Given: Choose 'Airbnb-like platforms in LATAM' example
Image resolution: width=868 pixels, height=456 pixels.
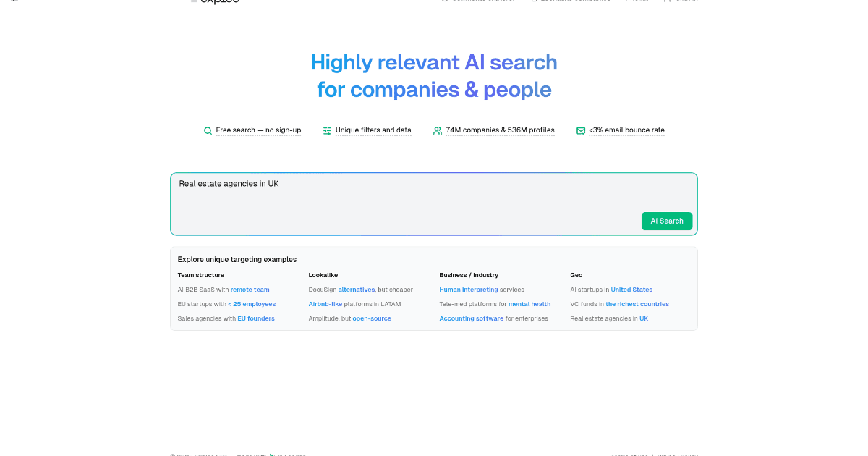Looking at the screenshot, I should tap(354, 304).
